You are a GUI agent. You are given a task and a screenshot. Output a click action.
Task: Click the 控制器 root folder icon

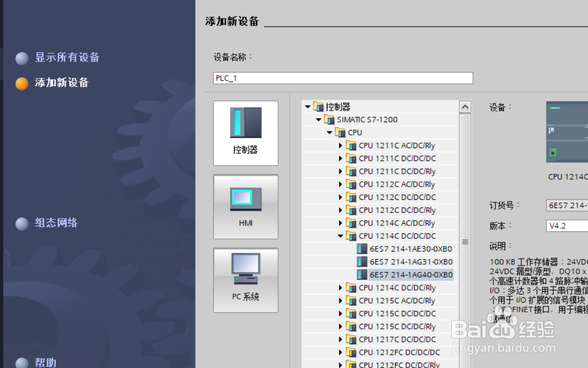pos(318,107)
